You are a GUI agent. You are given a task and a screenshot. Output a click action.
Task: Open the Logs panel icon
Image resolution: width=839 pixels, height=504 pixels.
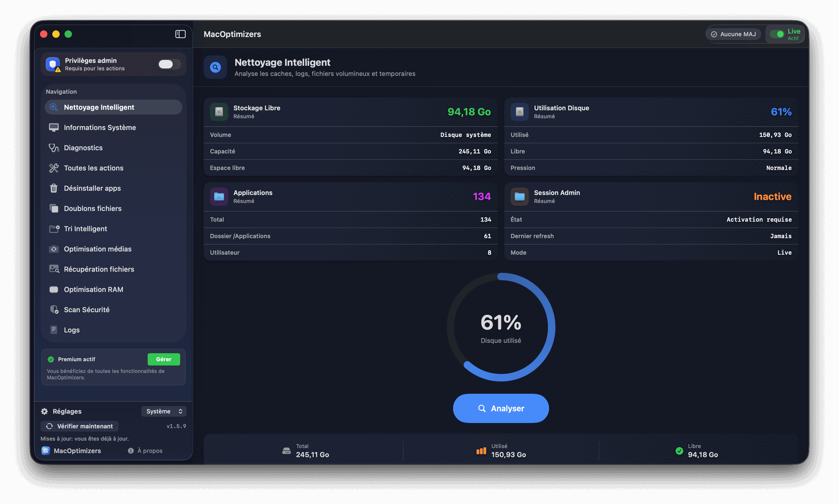point(54,330)
